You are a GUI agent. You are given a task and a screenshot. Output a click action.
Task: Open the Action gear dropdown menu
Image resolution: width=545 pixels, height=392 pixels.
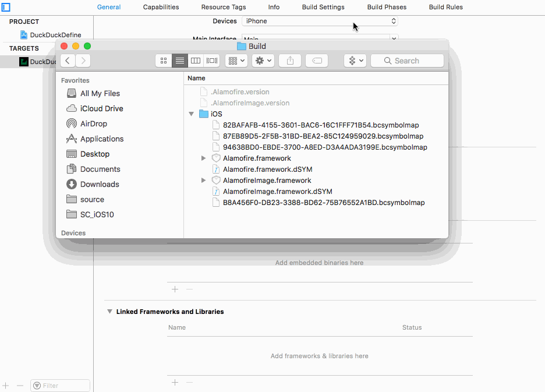coord(263,61)
